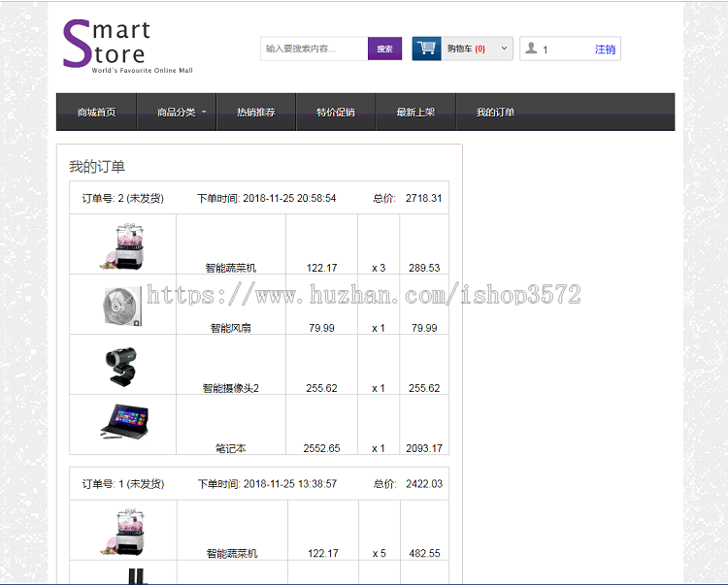
Task: Click the 笔记本 laptop product thumbnail
Action: point(124,421)
